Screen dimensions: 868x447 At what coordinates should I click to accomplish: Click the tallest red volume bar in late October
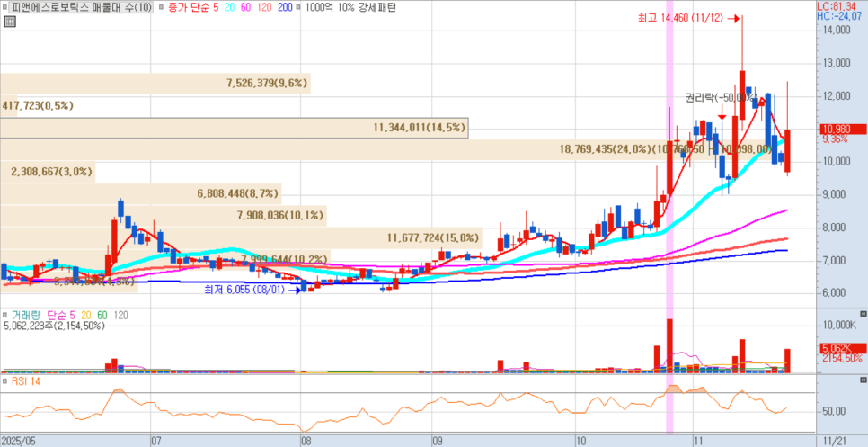pos(669,345)
